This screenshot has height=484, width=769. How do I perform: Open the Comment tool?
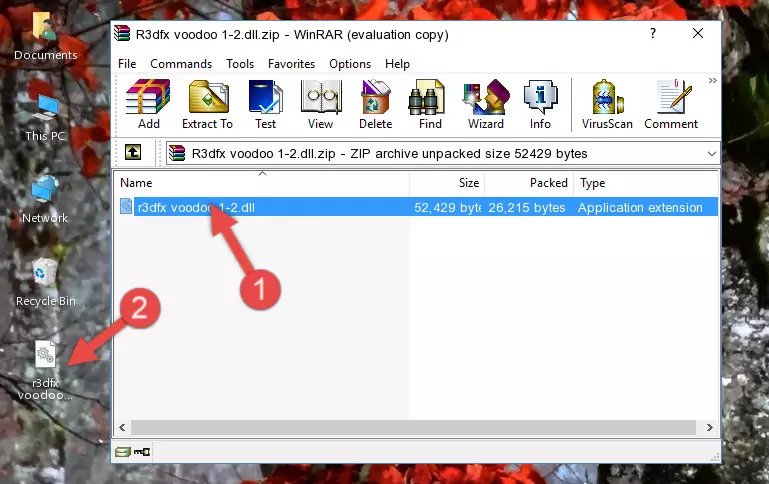tap(671, 104)
